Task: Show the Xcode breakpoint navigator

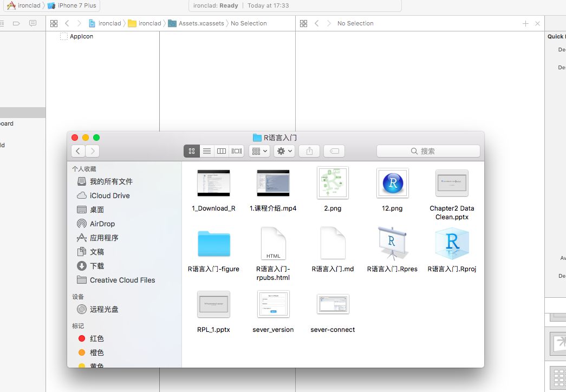Action: tap(16, 23)
